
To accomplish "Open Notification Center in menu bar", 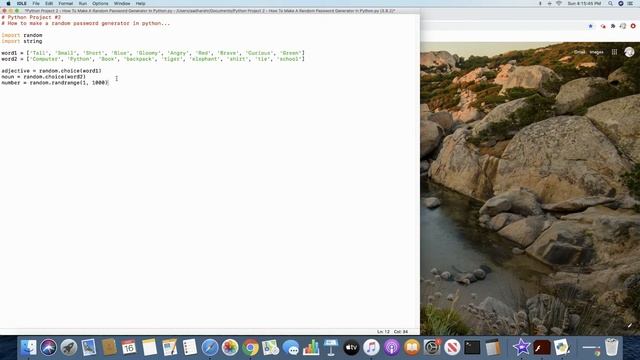I will [x=630, y=3].
